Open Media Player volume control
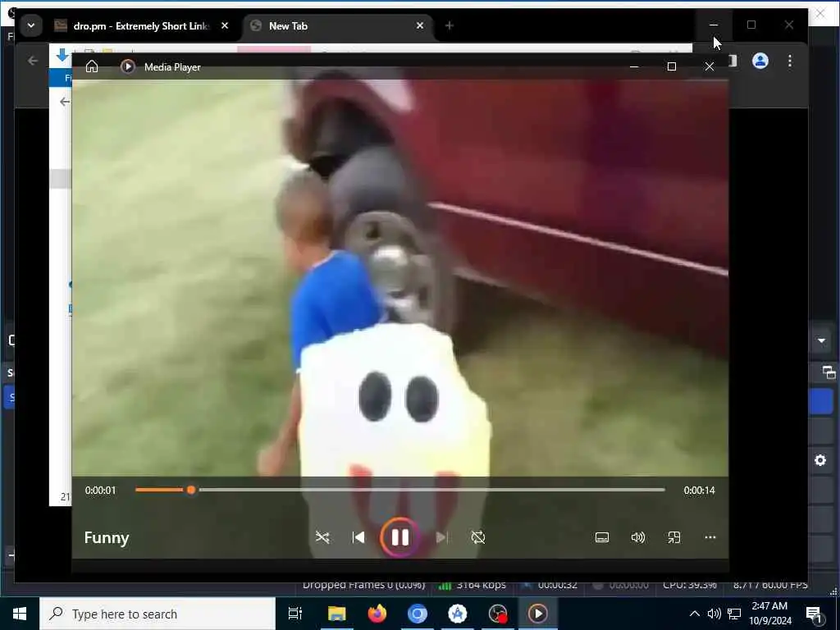The image size is (840, 630). pyautogui.click(x=638, y=537)
